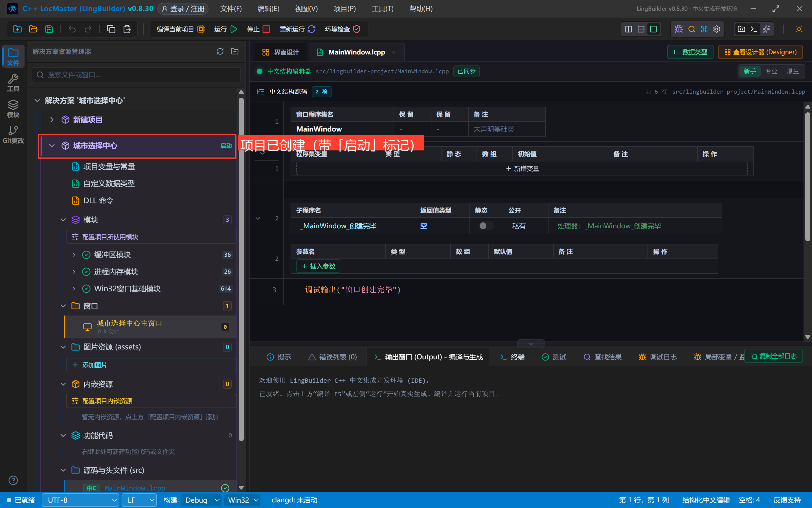812x508 pixels.
Task: Toggle the sun theme icon
Action: (799, 29)
